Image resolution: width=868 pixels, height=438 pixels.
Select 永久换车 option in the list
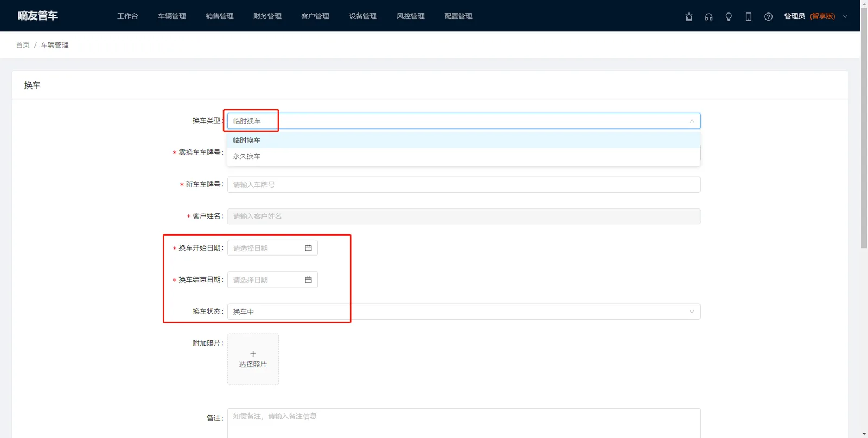[464, 156]
